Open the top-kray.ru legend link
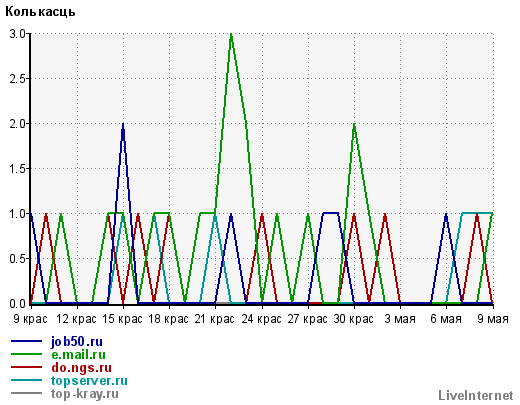Screen dimensions: 520x405 click(85, 394)
